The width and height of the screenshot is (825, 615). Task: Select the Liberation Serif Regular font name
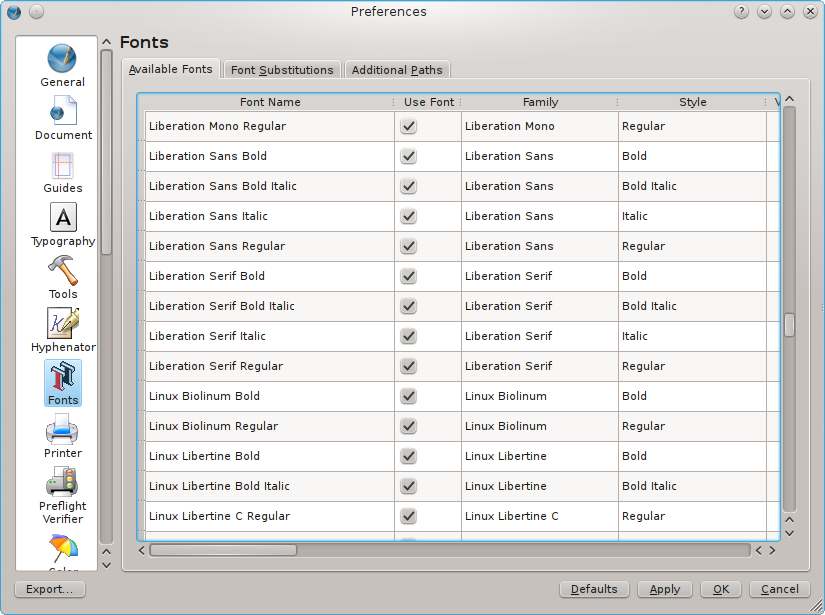(x=216, y=366)
